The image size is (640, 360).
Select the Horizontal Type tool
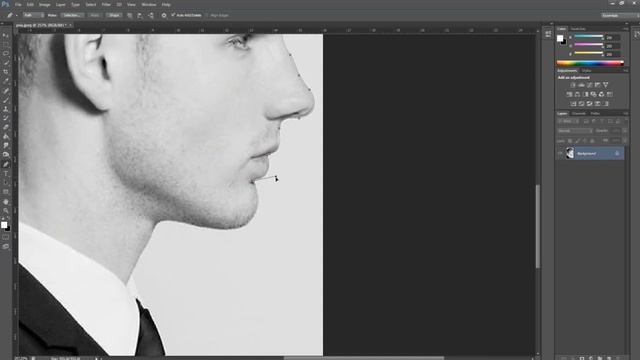pyautogui.click(x=6, y=174)
